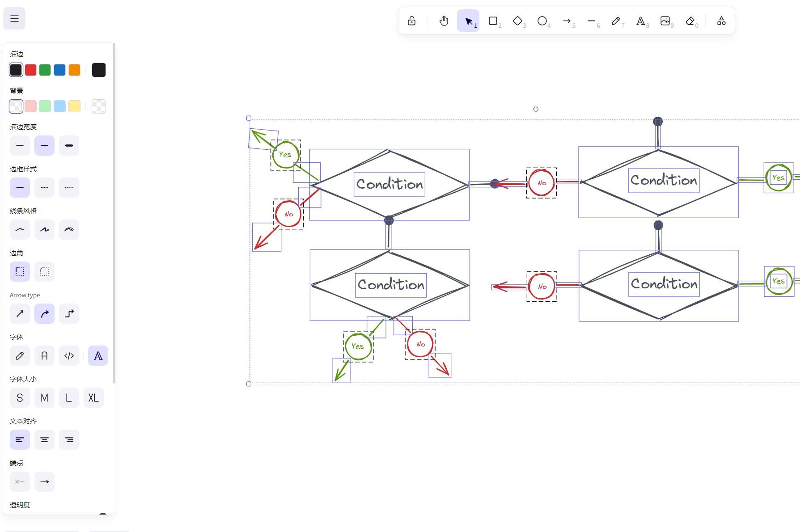Screen dimensions: 800x532
Task: Set the font size to XL
Action: click(x=93, y=398)
